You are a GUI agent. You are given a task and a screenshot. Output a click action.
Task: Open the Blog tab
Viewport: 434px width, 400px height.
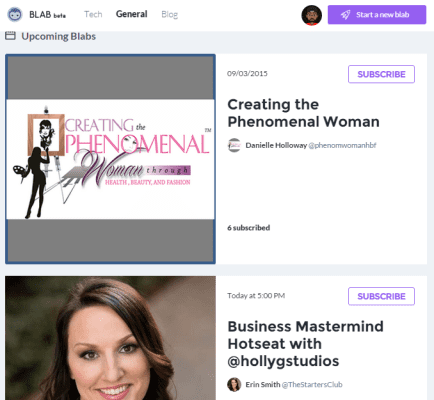169,14
